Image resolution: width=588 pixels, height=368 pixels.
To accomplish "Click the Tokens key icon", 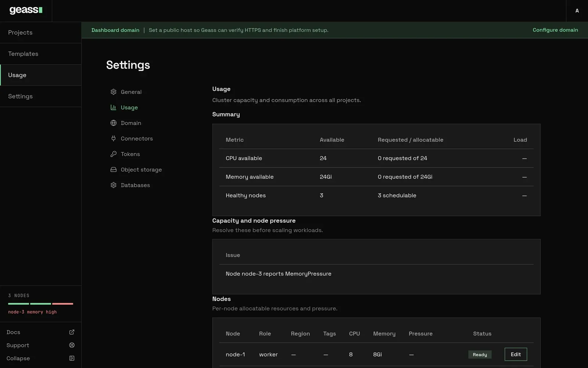I will pos(114,154).
